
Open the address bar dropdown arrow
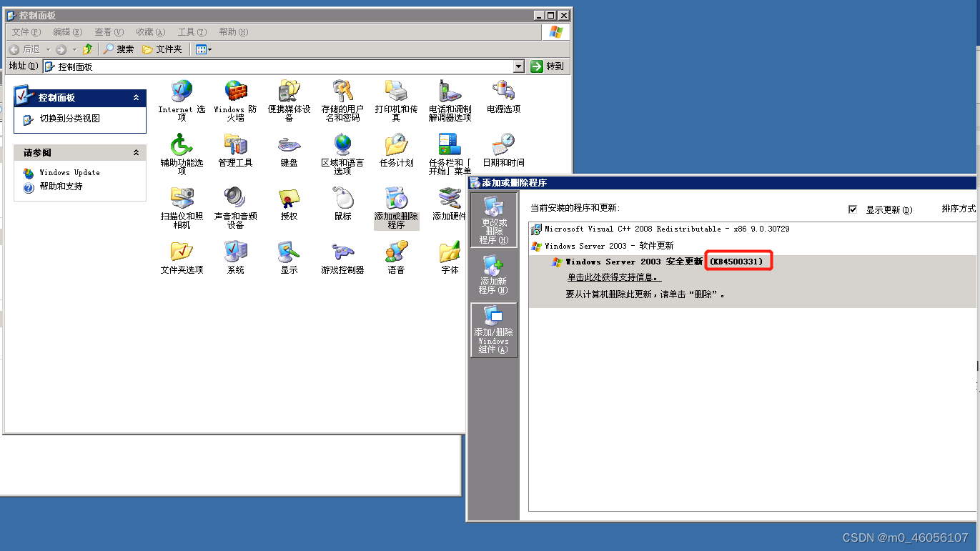519,66
